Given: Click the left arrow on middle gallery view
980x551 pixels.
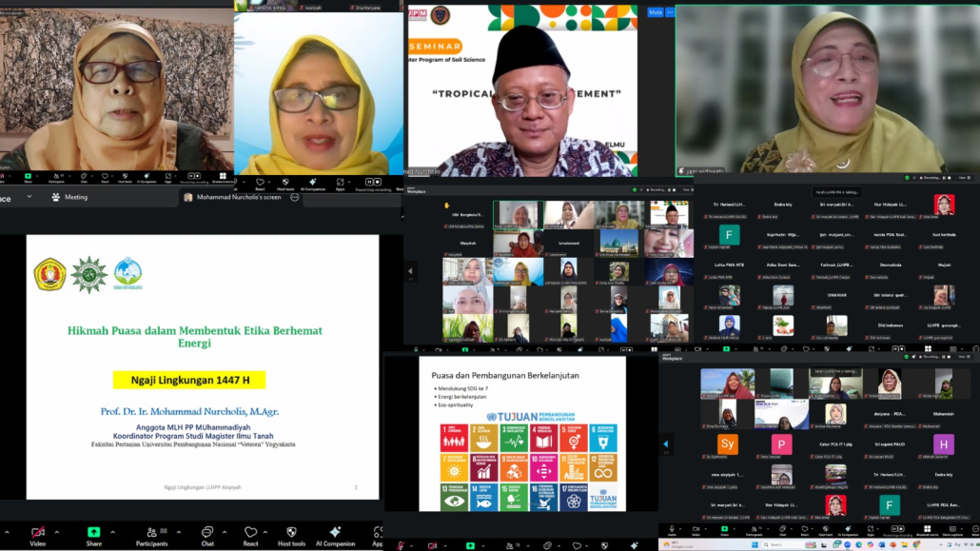Looking at the screenshot, I should pyautogui.click(x=411, y=271).
